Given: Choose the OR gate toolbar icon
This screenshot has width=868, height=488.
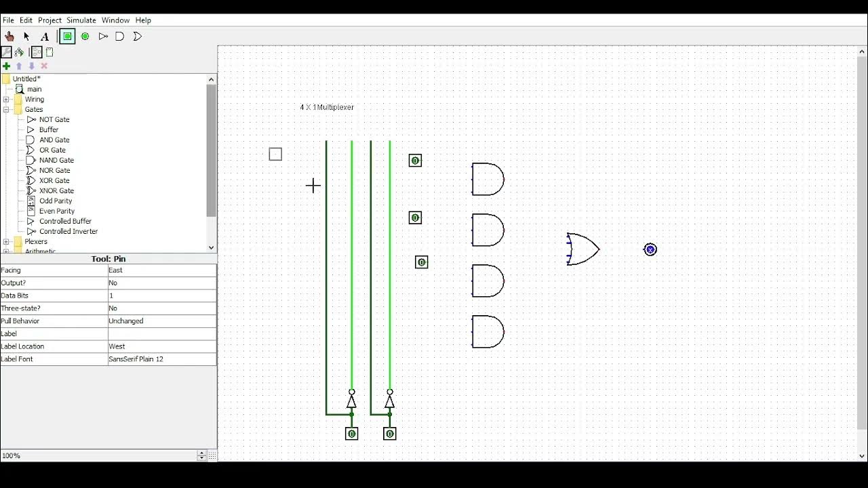Looking at the screenshot, I should click(138, 37).
